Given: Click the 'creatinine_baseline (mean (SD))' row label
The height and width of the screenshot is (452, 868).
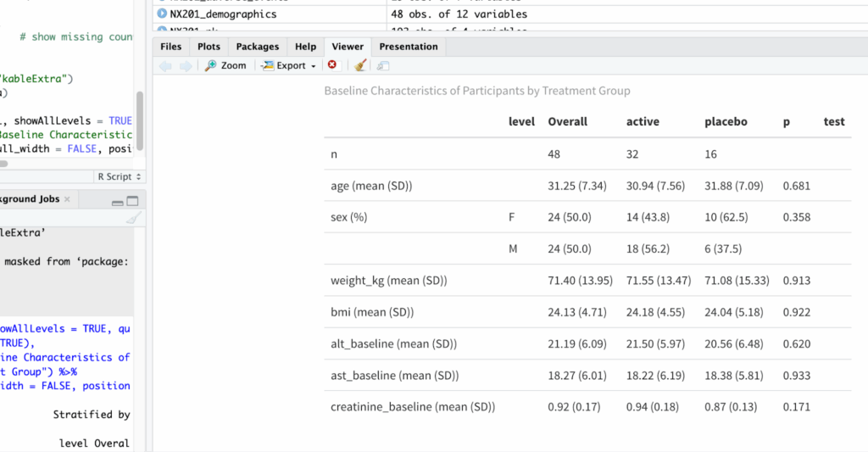Looking at the screenshot, I should [x=413, y=407].
